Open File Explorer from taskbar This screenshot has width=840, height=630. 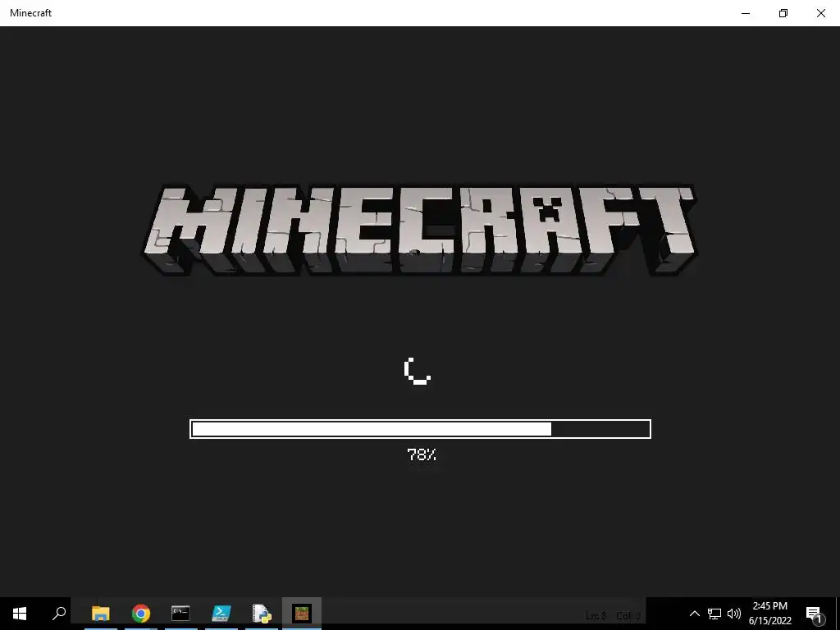100,614
